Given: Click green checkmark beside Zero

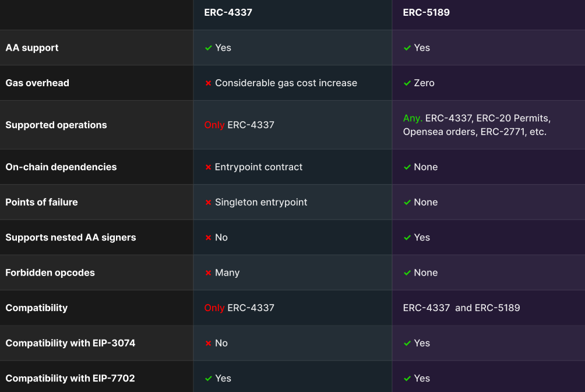Looking at the screenshot, I should pos(407,83).
